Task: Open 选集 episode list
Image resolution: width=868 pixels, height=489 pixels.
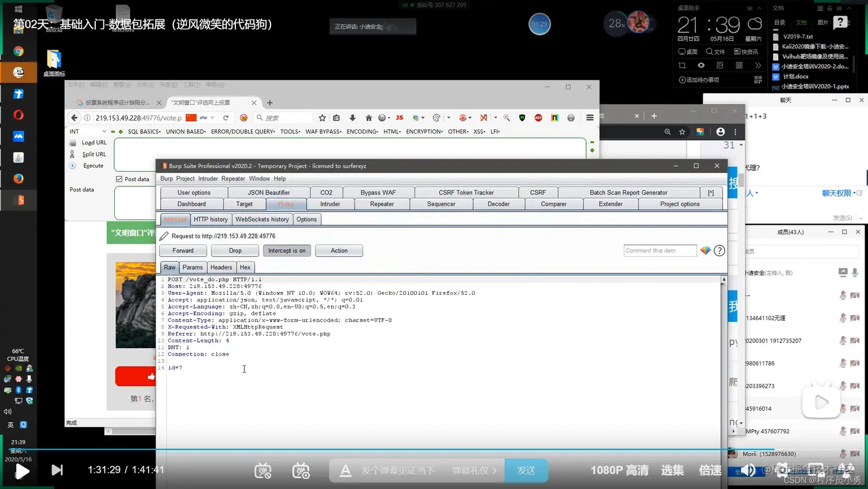Action: (672, 470)
